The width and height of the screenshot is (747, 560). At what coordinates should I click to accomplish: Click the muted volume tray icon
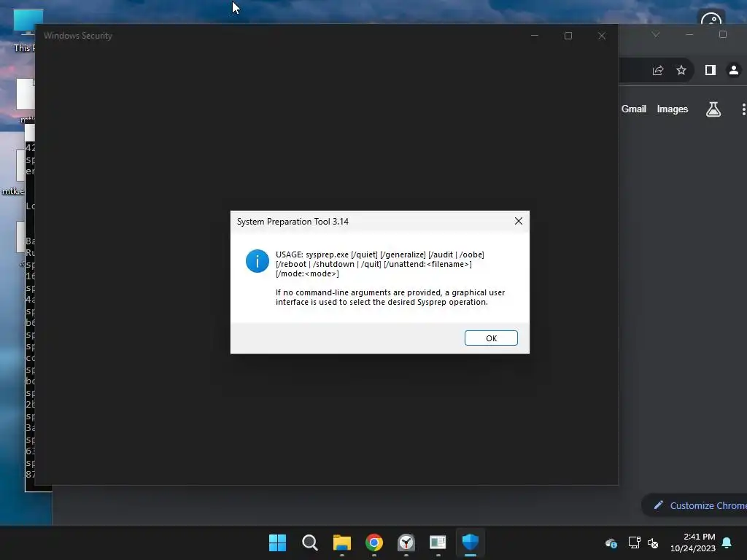pyautogui.click(x=653, y=542)
